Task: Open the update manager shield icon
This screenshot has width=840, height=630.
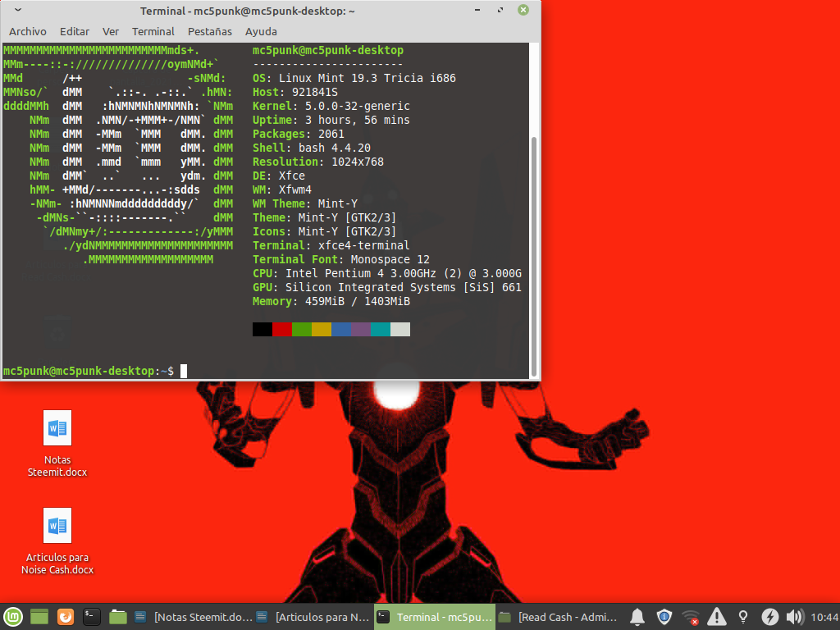Action: click(x=664, y=617)
